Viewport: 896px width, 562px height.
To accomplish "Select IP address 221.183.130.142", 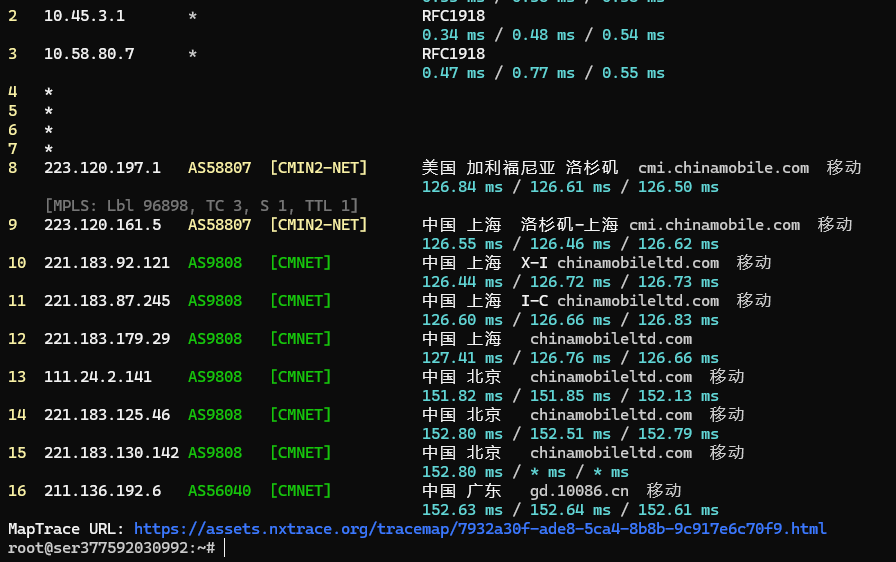I will (x=111, y=453).
